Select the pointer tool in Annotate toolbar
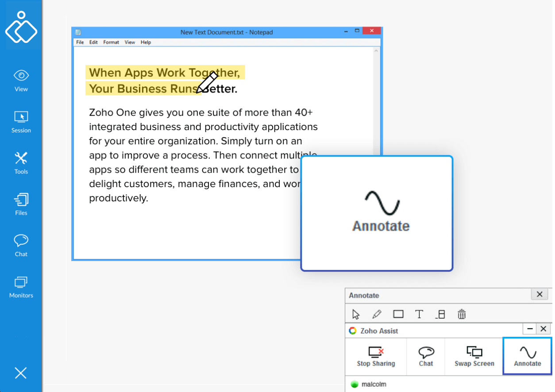 click(x=356, y=314)
